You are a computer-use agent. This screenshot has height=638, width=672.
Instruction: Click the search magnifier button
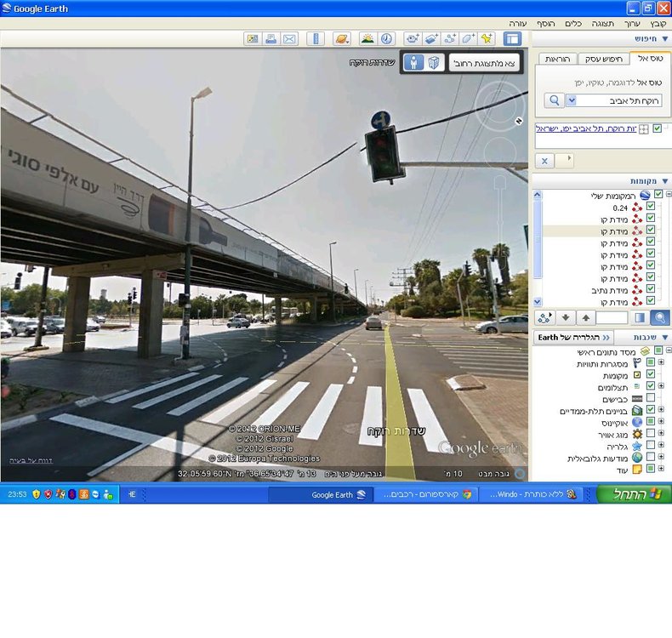tap(554, 100)
